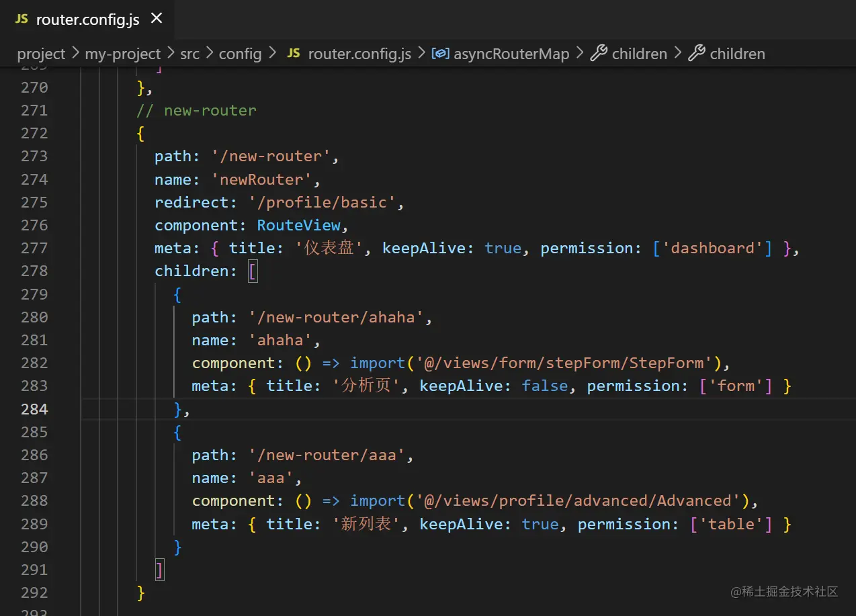Click the '/new-router/aaa' path string
Viewport: 856px width, 616px height.
pyautogui.click(x=327, y=455)
